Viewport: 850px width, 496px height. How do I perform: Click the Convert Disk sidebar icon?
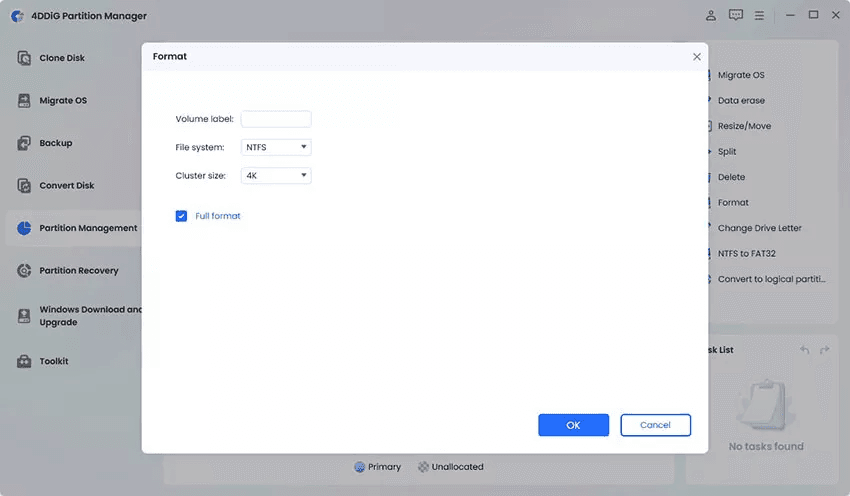[24, 186]
